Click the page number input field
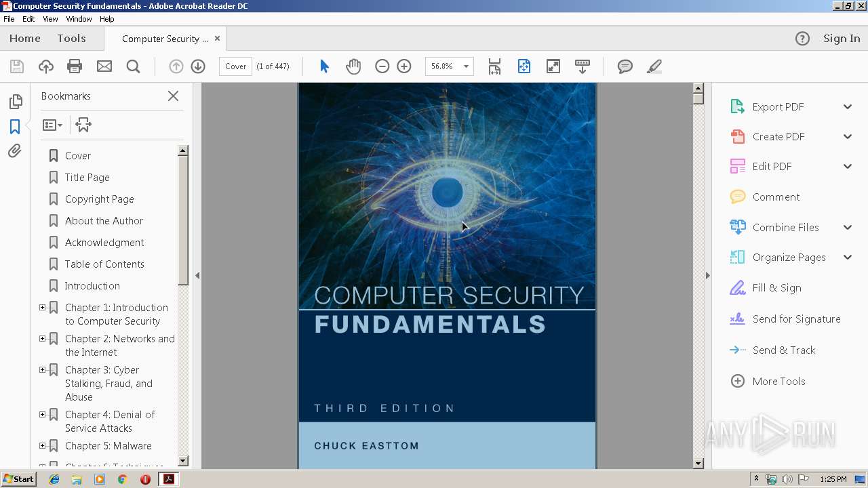Screen dimensions: 868x488 236,66
